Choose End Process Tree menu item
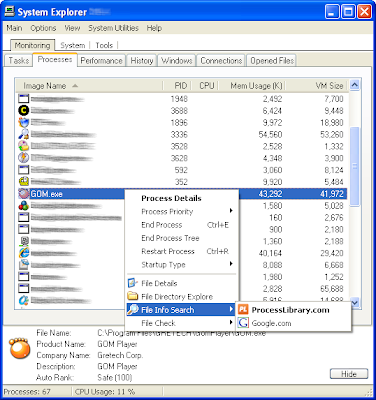The image size is (376, 400). (182, 238)
